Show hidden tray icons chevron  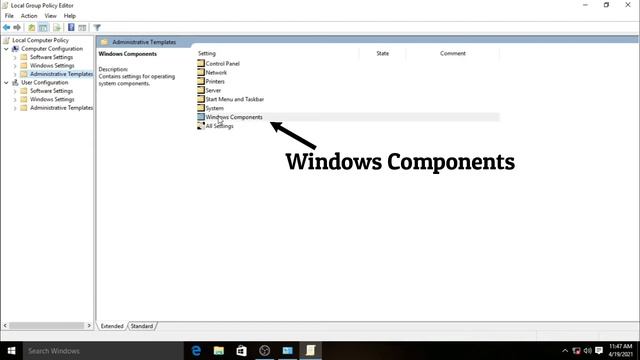pos(565,351)
